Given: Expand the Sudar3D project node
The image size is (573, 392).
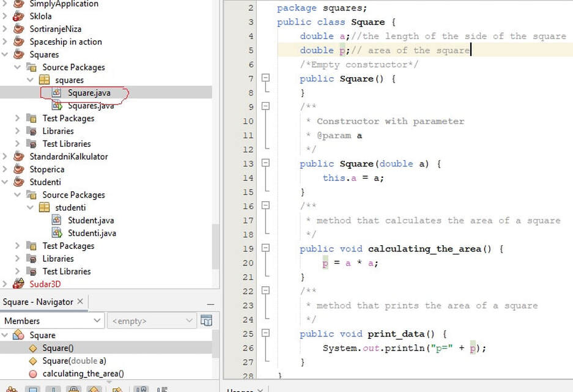Looking at the screenshot, I should (x=4, y=284).
